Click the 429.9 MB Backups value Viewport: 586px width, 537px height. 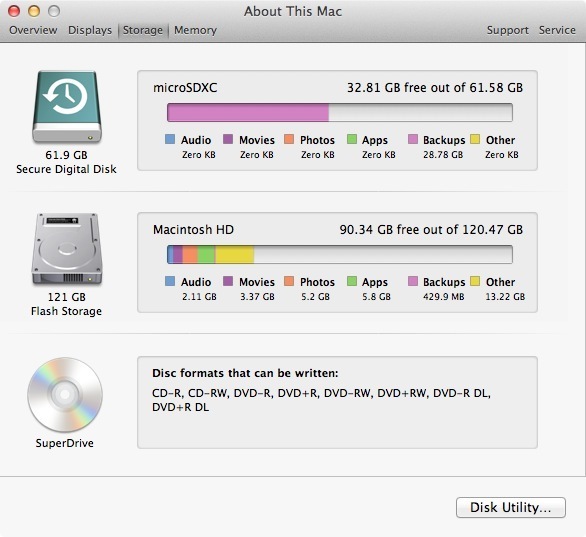[x=444, y=297]
